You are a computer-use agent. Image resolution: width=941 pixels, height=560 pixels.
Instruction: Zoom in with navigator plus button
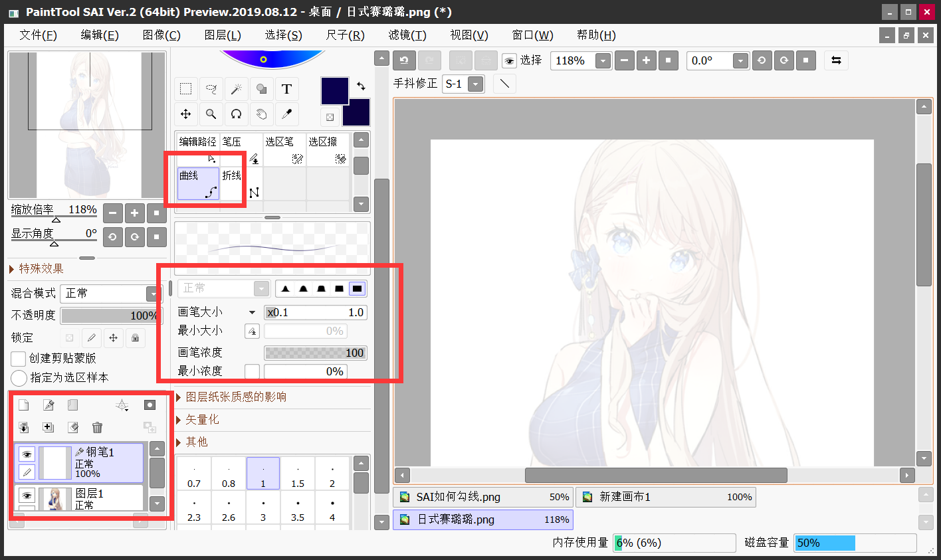[135, 213]
